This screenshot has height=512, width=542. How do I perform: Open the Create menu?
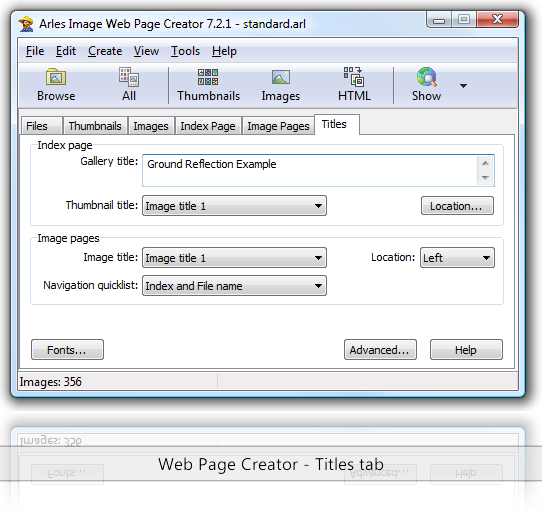point(105,51)
